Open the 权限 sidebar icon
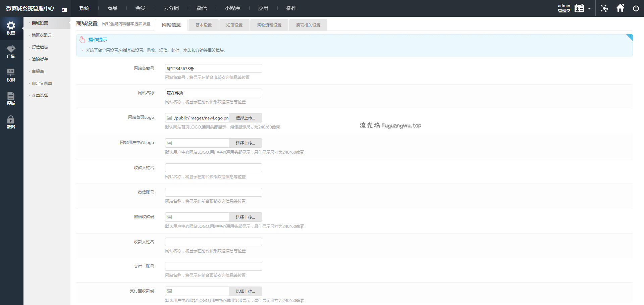This screenshot has height=305, width=644. pos(11,75)
